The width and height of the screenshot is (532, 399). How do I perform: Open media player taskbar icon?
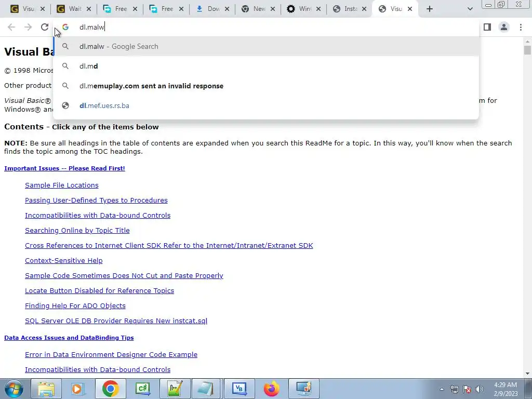point(78,389)
